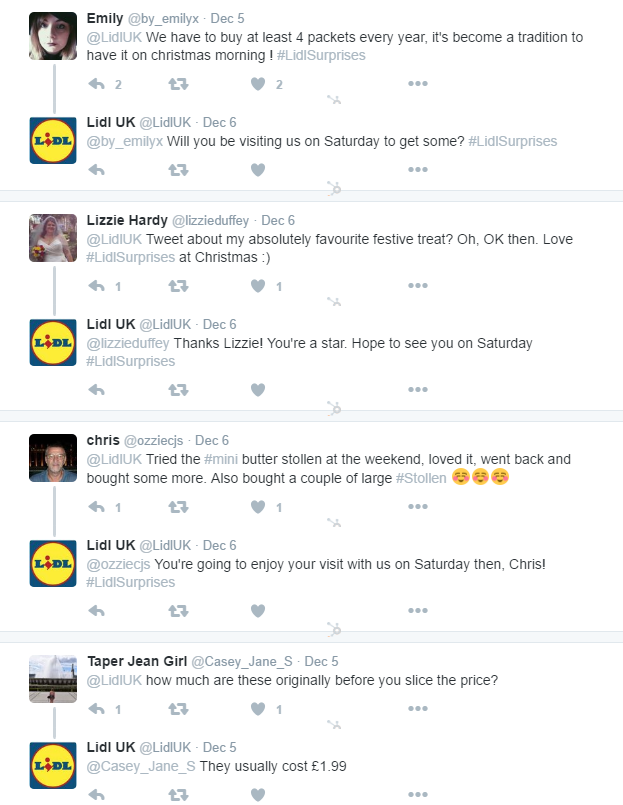This screenshot has width=623, height=805.
Task: Reply to Lidl UK's 'They usually cost £1.99' tweet
Action: pyautogui.click(x=97, y=795)
